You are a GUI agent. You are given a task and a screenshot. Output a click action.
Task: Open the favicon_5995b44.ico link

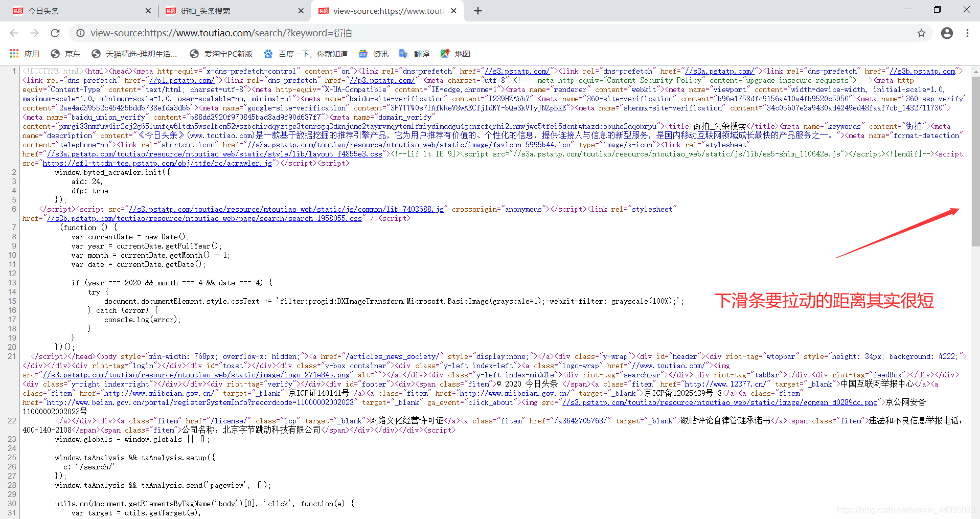(409, 145)
